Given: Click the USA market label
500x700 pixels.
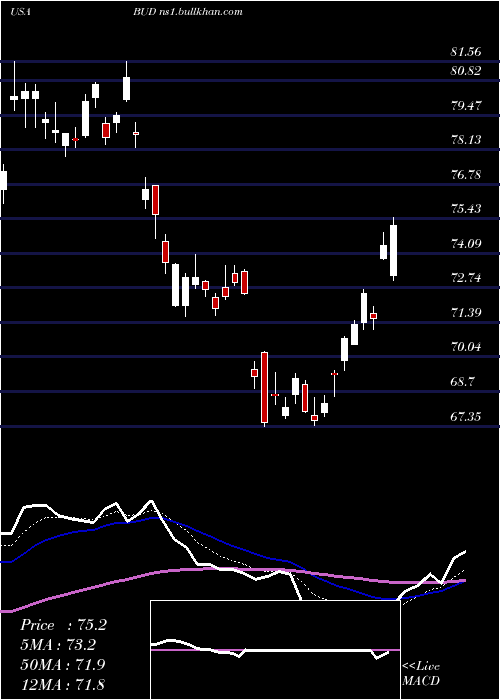Looking at the screenshot, I should click(20, 12).
